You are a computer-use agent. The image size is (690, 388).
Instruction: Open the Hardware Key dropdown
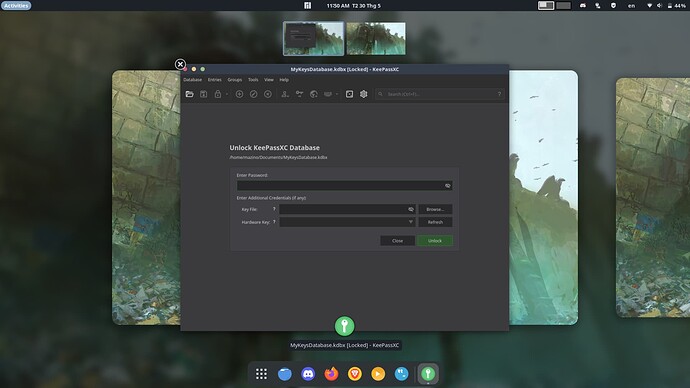[x=347, y=222]
